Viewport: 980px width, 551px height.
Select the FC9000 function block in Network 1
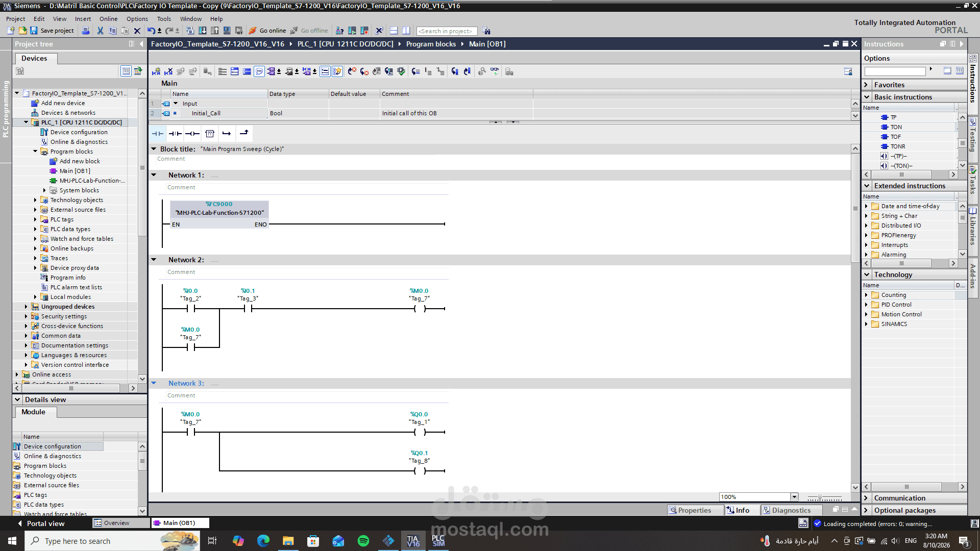point(219,215)
